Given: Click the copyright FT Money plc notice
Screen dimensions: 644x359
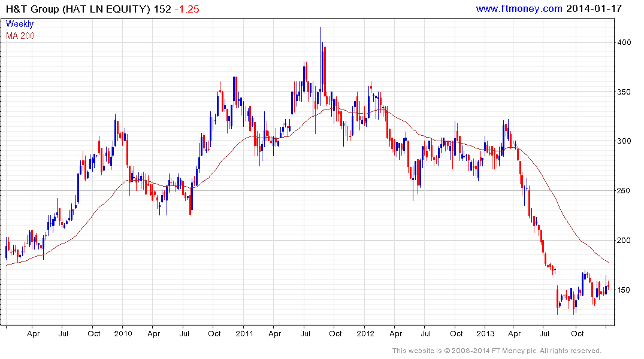Looking at the screenshot, I should pos(497,351).
